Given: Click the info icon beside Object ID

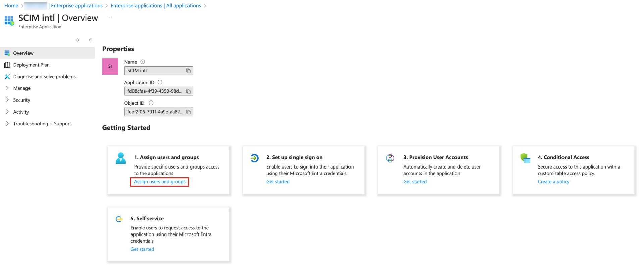Looking at the screenshot, I should coord(151,103).
